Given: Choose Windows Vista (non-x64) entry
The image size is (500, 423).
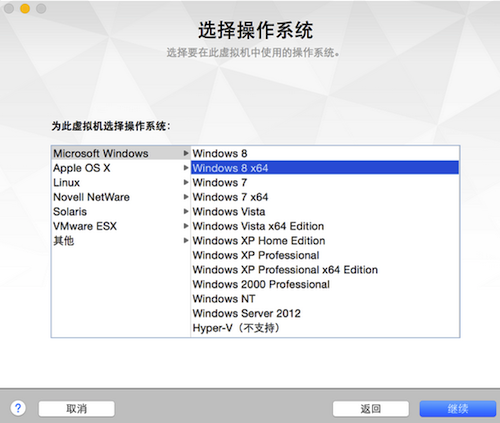Looking at the screenshot, I should (325, 212).
